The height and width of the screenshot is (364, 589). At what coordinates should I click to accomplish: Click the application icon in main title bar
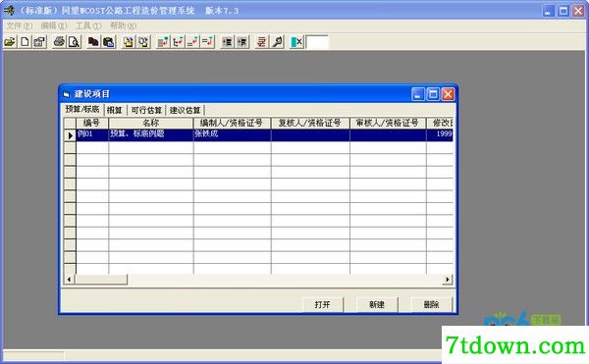click(9, 11)
